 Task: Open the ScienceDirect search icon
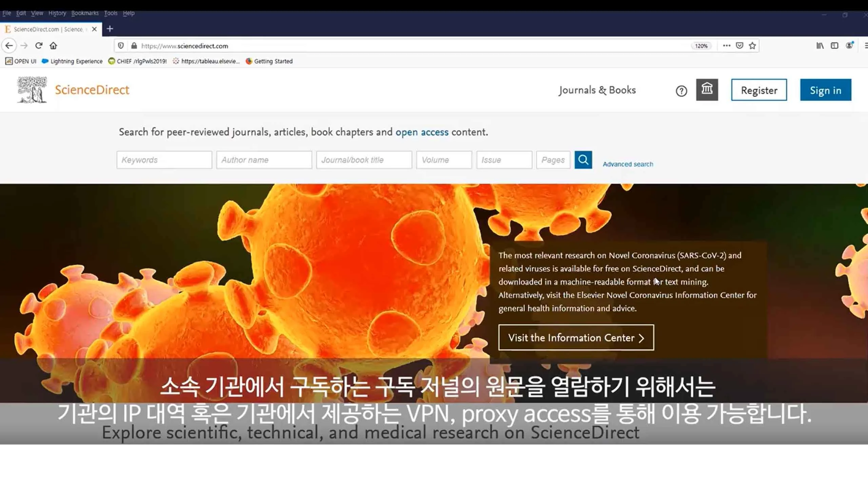583,160
